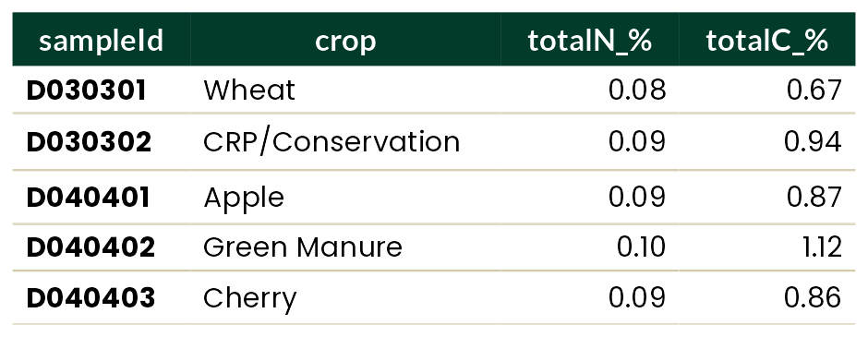Click the totalC_% column header
This screenshot has height=337, width=868.
click(767, 41)
